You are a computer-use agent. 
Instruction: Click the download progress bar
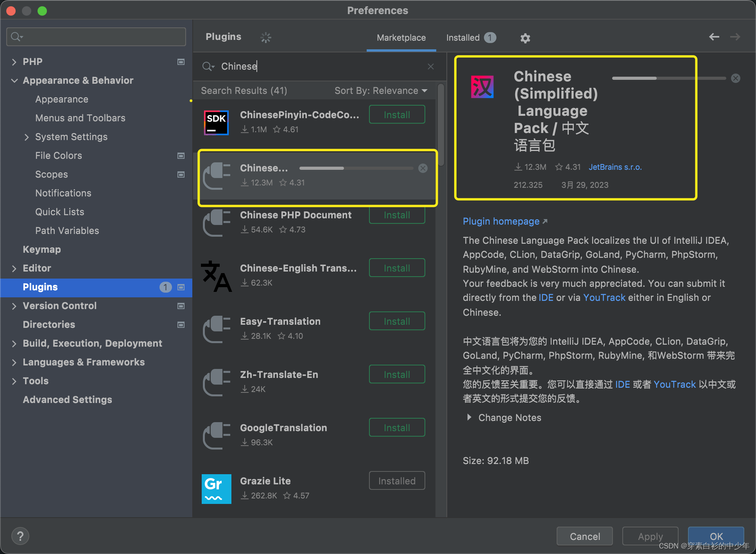(668, 78)
